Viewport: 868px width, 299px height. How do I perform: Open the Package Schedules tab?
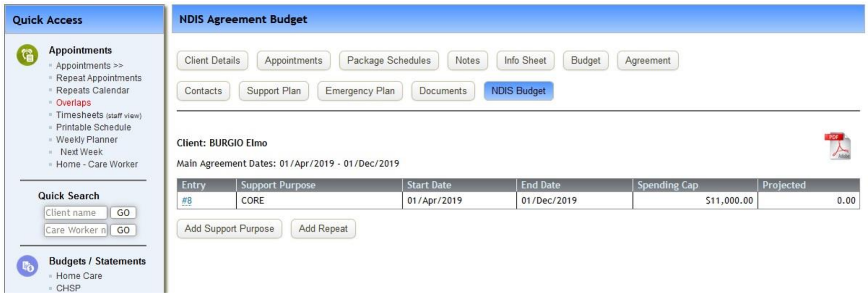[388, 60]
